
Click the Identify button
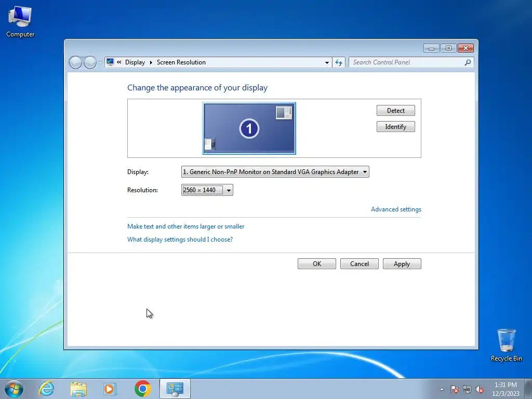click(x=395, y=127)
